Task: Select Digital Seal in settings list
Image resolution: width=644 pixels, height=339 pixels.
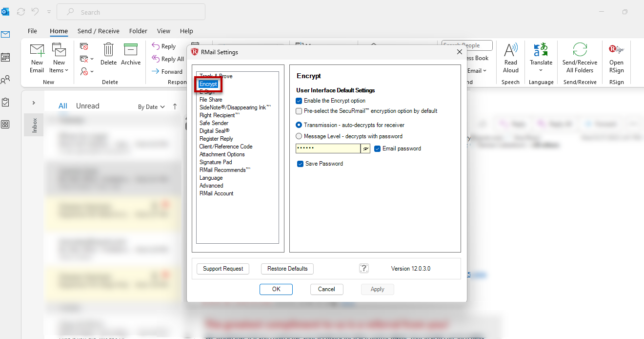Action: (x=214, y=131)
